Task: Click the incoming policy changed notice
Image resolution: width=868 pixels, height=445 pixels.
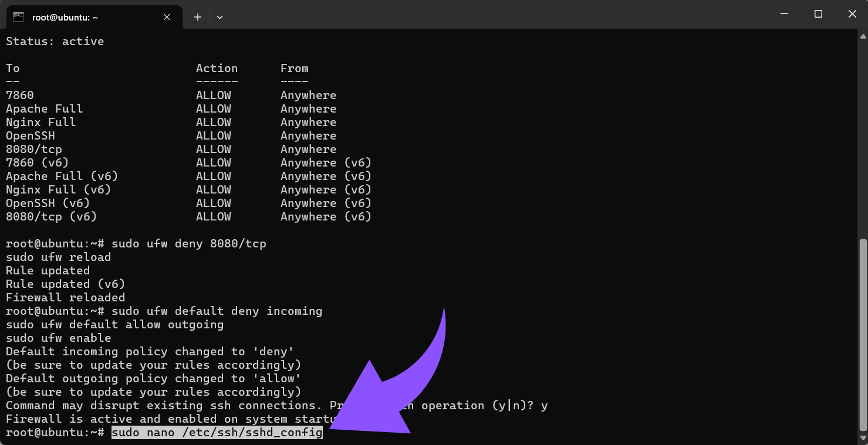Action: [x=148, y=351]
